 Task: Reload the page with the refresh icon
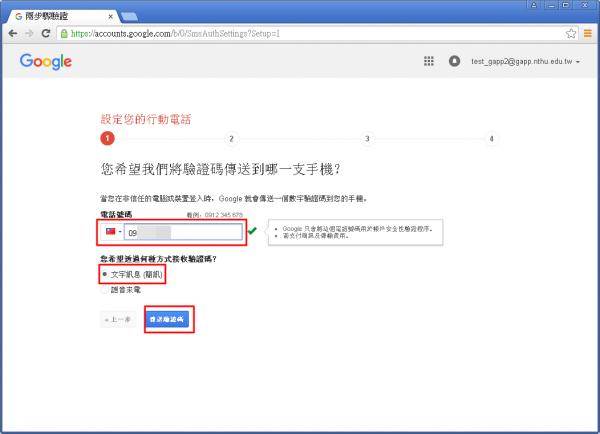pyautogui.click(x=45, y=33)
